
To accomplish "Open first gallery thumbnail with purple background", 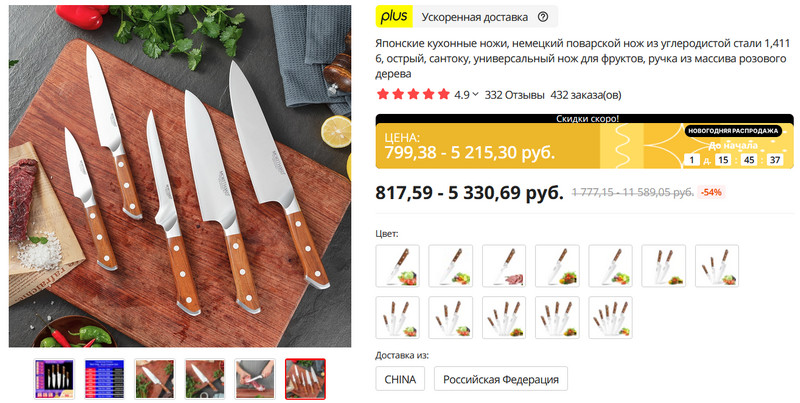I will pos(54,379).
